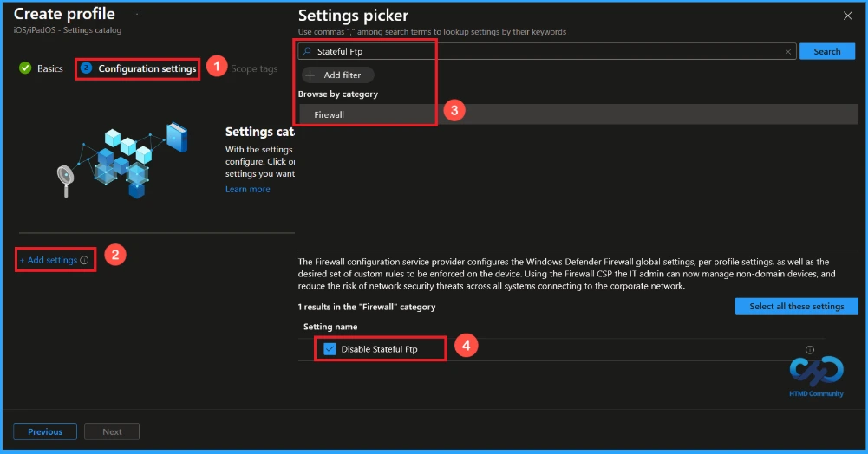The height and width of the screenshot is (454, 868).
Task: Open the Learn more link
Action: coord(247,189)
